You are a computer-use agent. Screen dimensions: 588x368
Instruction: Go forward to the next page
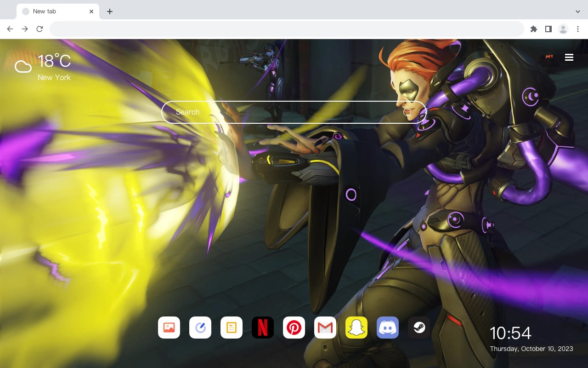point(25,29)
